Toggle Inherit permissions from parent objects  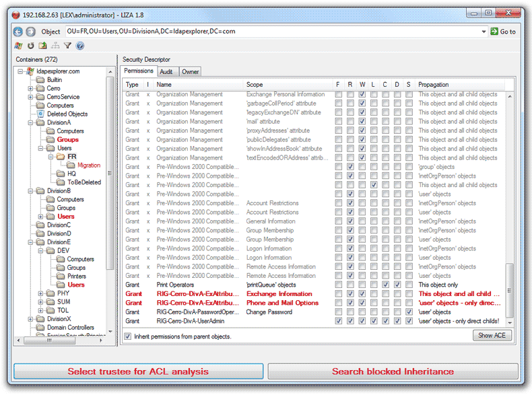click(x=128, y=336)
